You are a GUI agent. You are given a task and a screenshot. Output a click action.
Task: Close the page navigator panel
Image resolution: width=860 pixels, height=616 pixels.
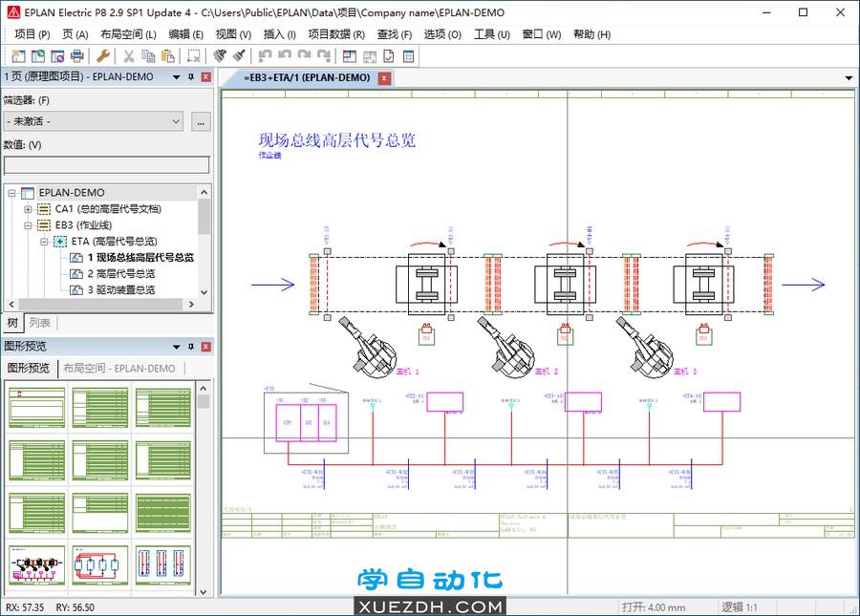point(205,77)
